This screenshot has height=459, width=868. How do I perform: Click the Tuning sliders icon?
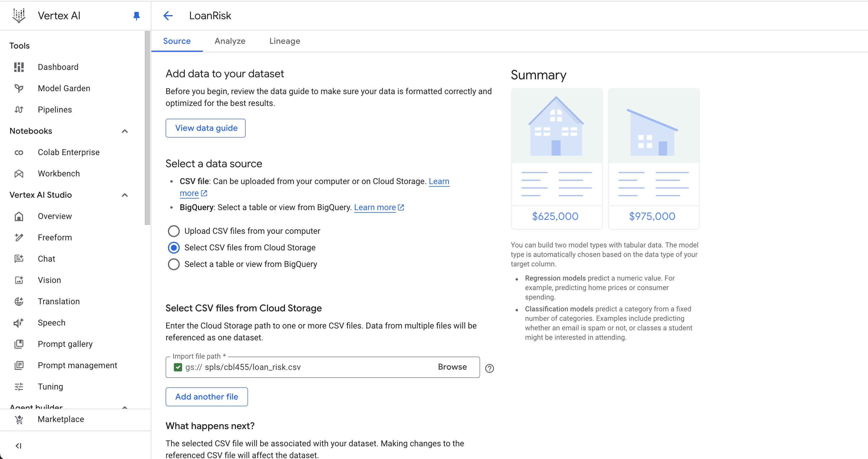19,386
